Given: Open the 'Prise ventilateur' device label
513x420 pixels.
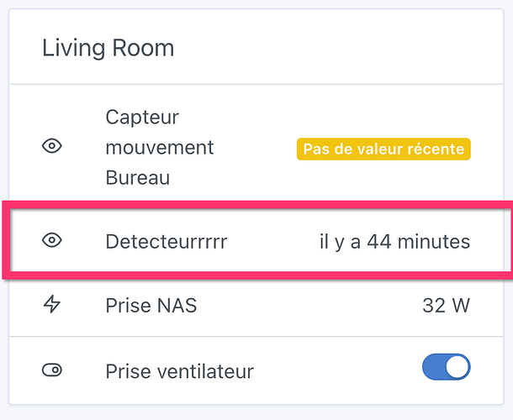Looking at the screenshot, I should pyautogui.click(x=179, y=370).
